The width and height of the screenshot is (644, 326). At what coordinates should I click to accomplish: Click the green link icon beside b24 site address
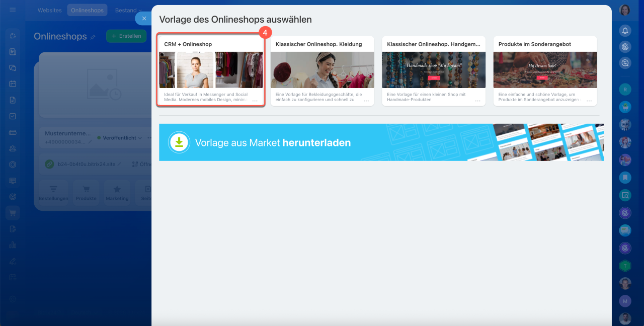tap(49, 164)
